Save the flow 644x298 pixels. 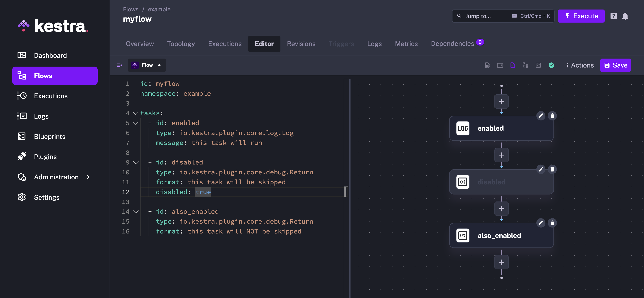click(615, 65)
